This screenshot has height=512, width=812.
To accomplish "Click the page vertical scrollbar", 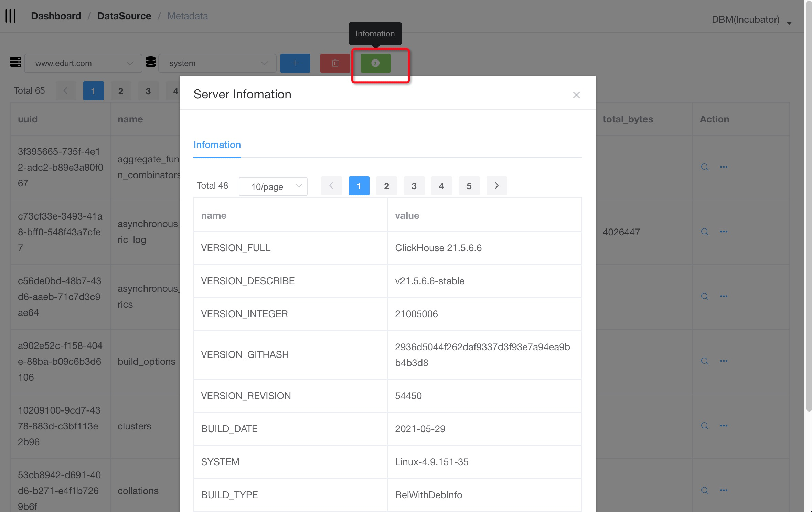I will coord(809,206).
